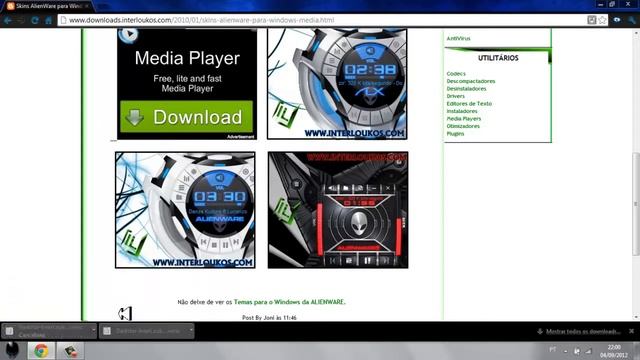This screenshot has height=360, width=640.
Task: Click the PT language indicator in the tray
Action: [552, 350]
